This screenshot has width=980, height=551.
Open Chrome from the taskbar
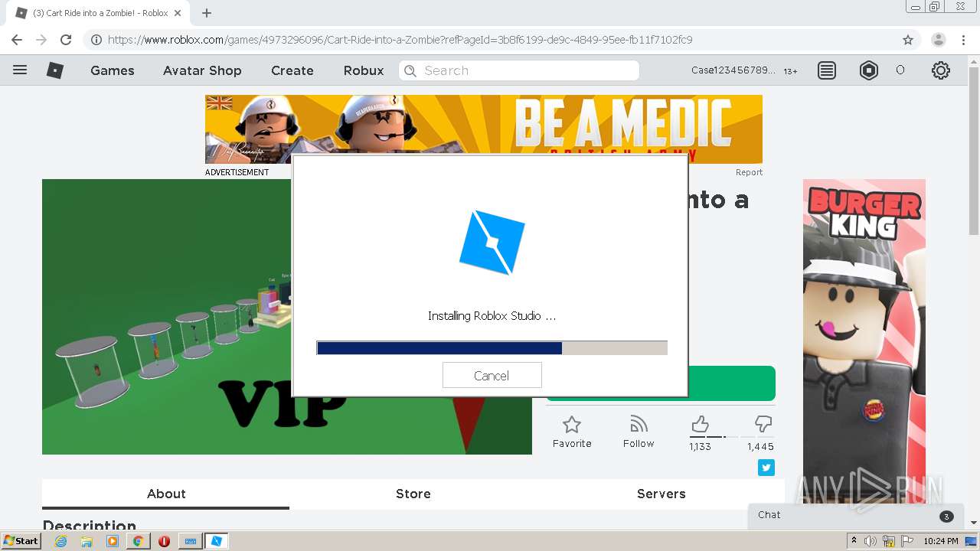pos(138,541)
